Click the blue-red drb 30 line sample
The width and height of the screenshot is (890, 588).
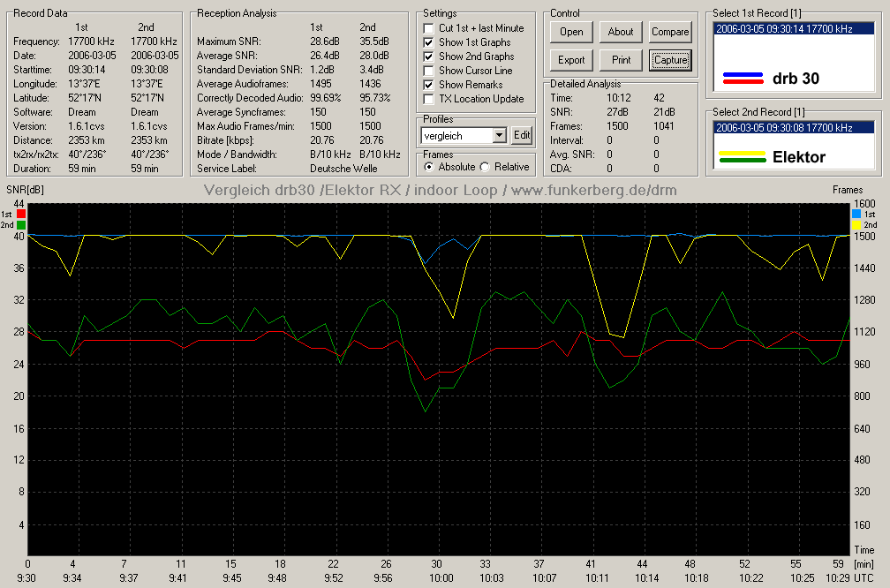[x=743, y=79]
